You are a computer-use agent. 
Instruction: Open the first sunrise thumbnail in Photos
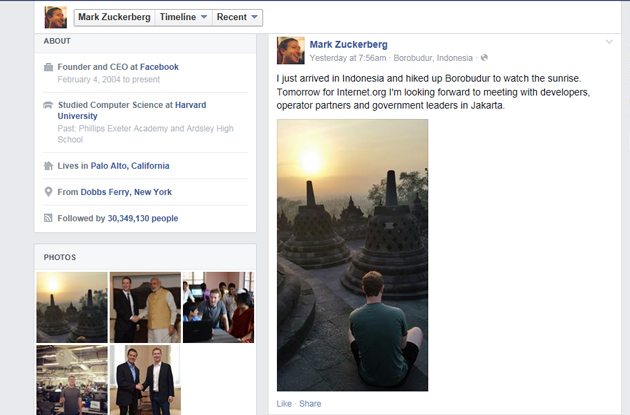point(71,307)
